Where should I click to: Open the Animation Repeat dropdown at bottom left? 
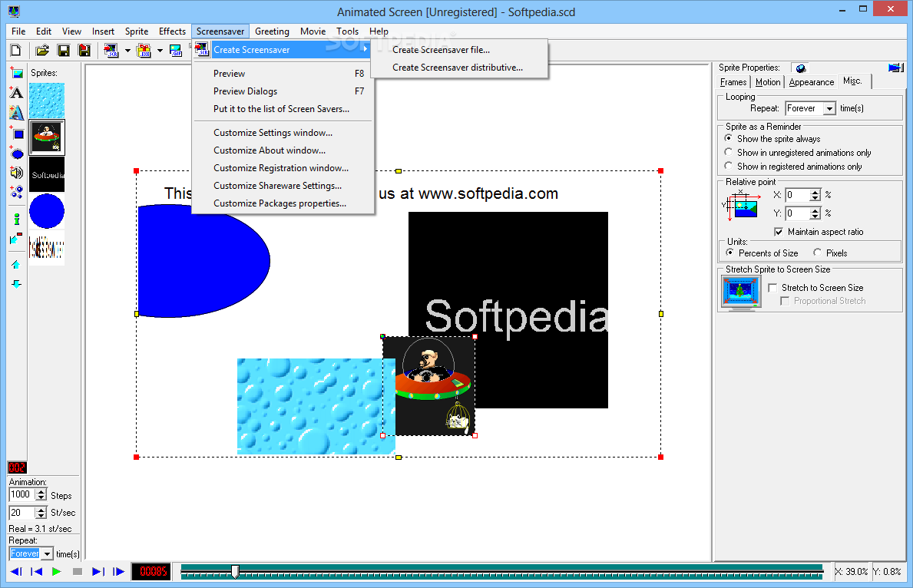[47, 553]
